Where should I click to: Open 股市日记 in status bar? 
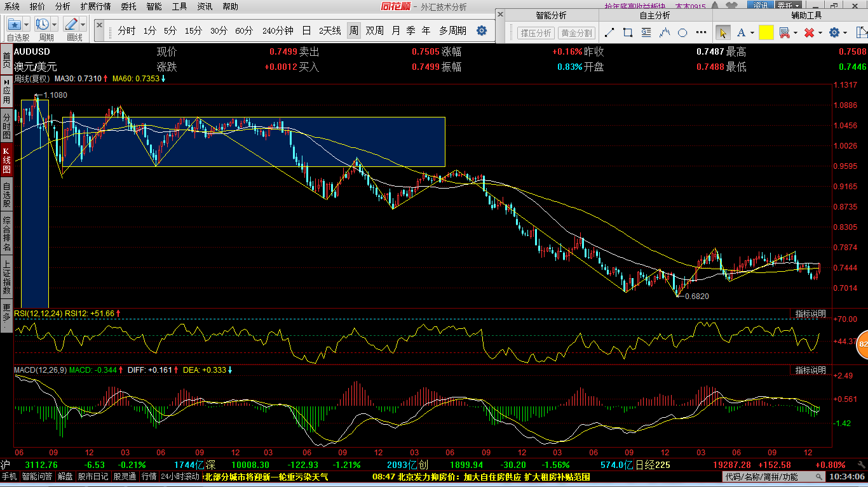click(93, 477)
